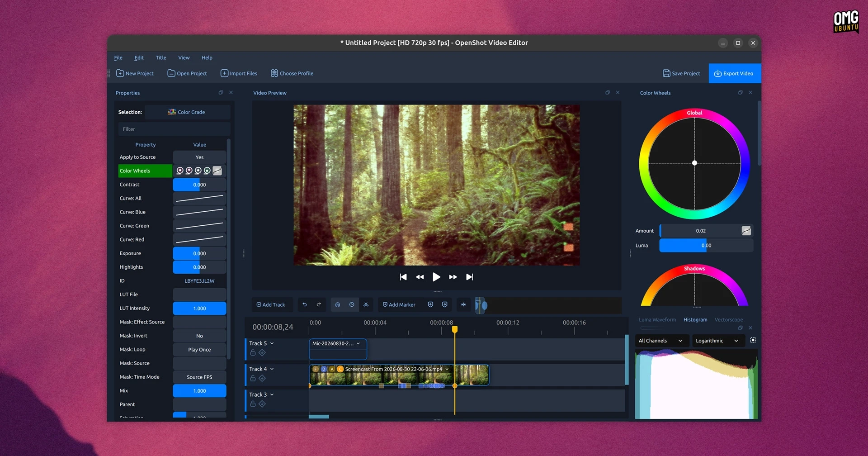Click Import Files
This screenshot has height=456, width=868.
pyautogui.click(x=239, y=73)
